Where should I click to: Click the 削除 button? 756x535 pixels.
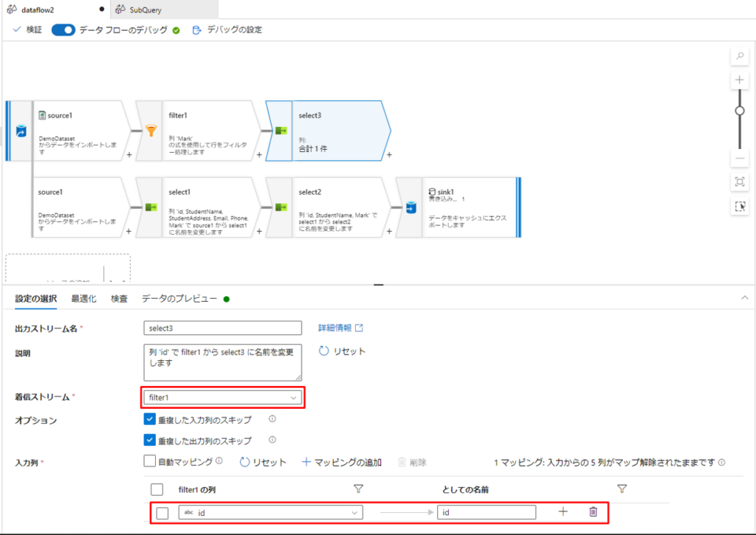pos(412,462)
